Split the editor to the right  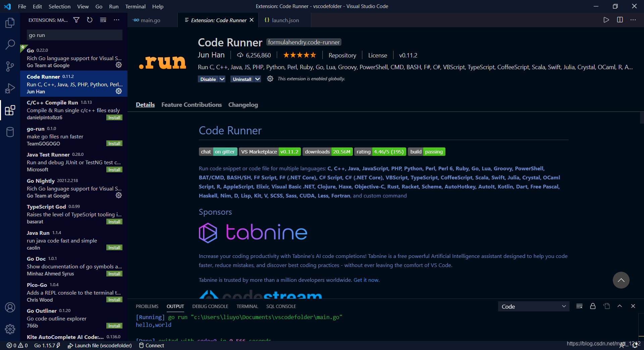[620, 20]
